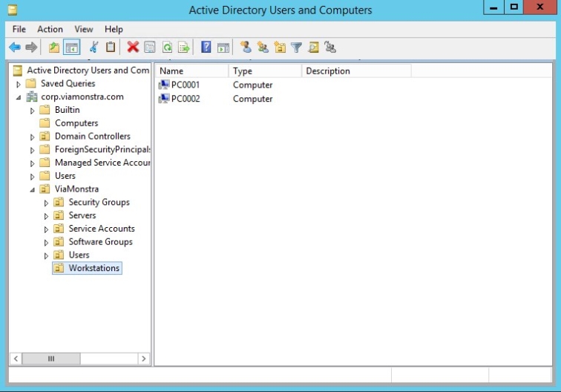Image resolution: width=561 pixels, height=392 pixels.
Task: Collapse the corp.viamonstra.com domain node
Action: tap(19, 97)
